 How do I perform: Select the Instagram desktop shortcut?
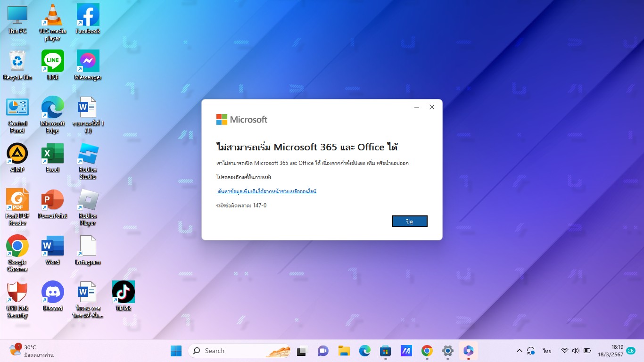pos(88,250)
